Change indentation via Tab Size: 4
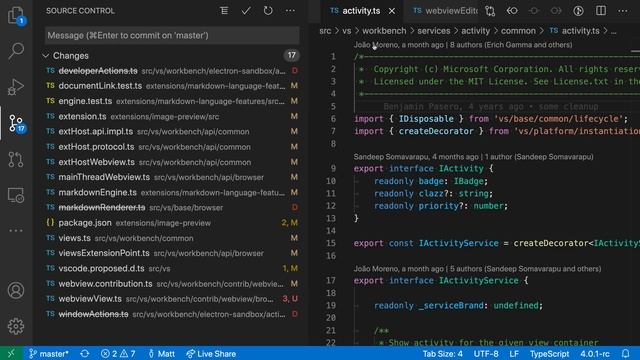The image size is (640, 360). pyautogui.click(x=442, y=353)
